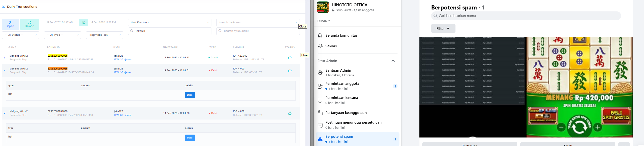Open the All Type dropdown
Screen dimensions: 644x146
[x=63, y=35]
